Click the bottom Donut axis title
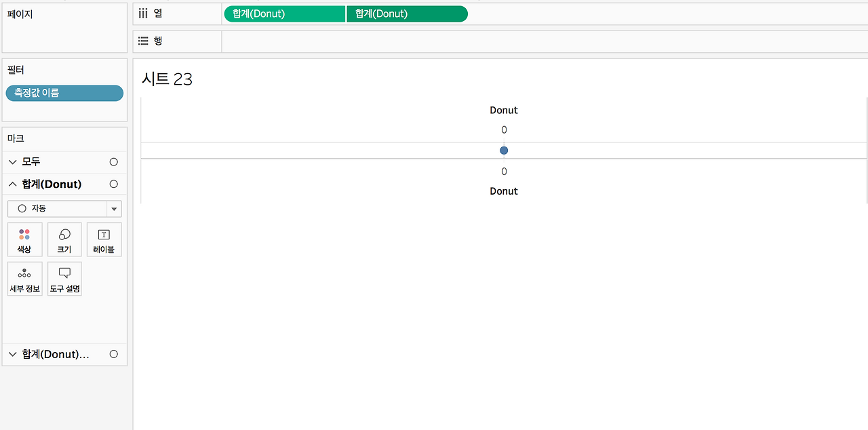The width and height of the screenshot is (868, 430). point(504,191)
